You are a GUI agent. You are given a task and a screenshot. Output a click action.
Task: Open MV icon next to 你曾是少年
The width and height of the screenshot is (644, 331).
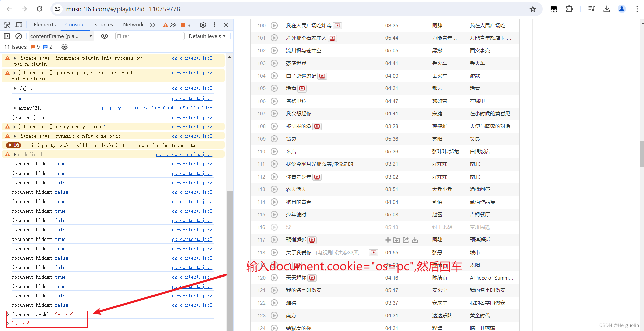pyautogui.click(x=317, y=177)
